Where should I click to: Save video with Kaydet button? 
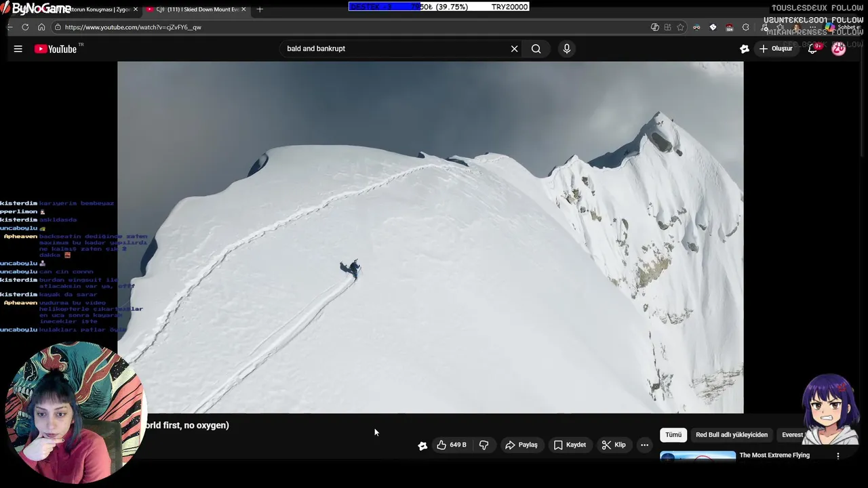point(570,445)
